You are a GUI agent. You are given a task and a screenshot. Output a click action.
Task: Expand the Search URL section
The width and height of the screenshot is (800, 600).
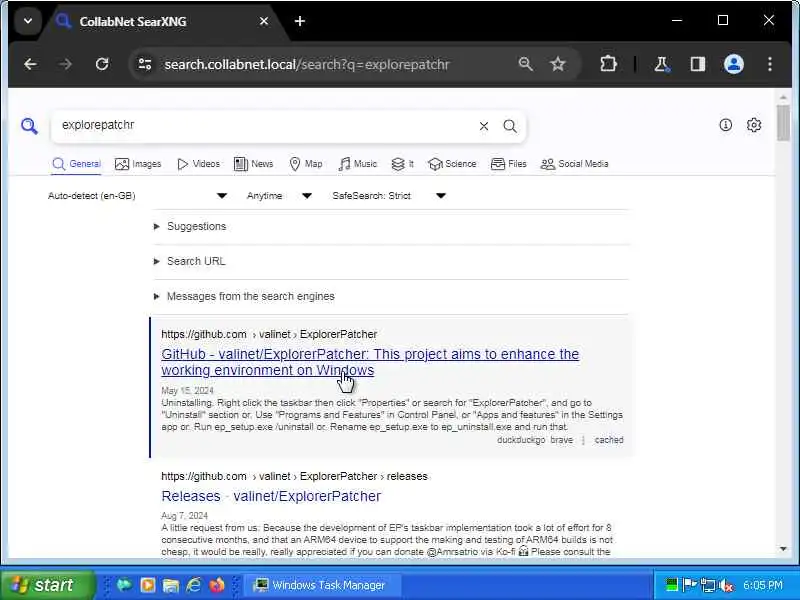[196, 261]
